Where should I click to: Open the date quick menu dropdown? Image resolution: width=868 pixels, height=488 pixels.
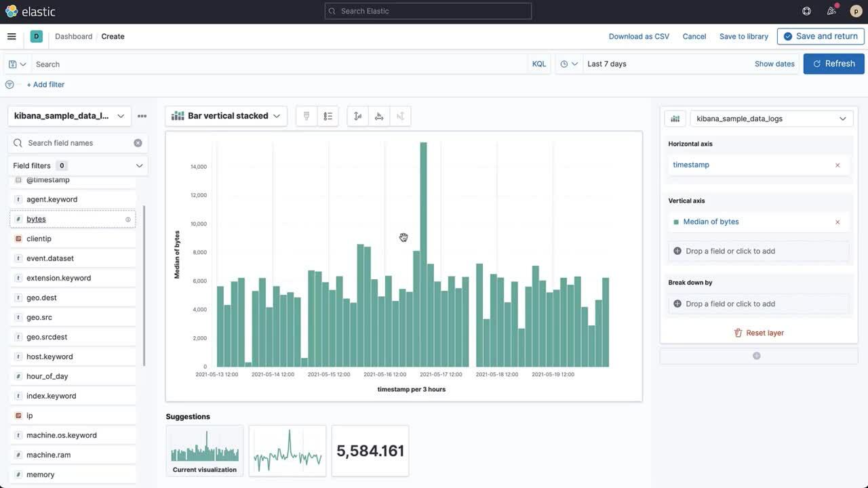click(x=569, y=64)
